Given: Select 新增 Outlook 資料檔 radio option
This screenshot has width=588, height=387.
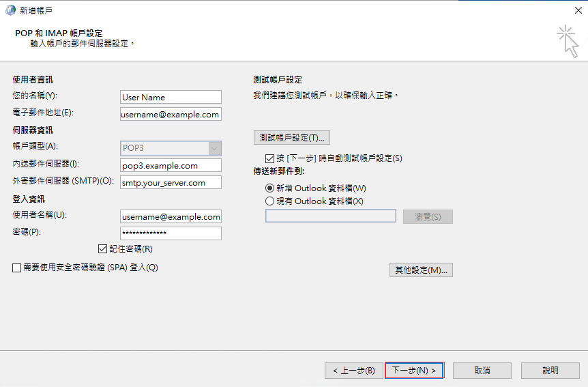Looking at the screenshot, I should pos(270,188).
